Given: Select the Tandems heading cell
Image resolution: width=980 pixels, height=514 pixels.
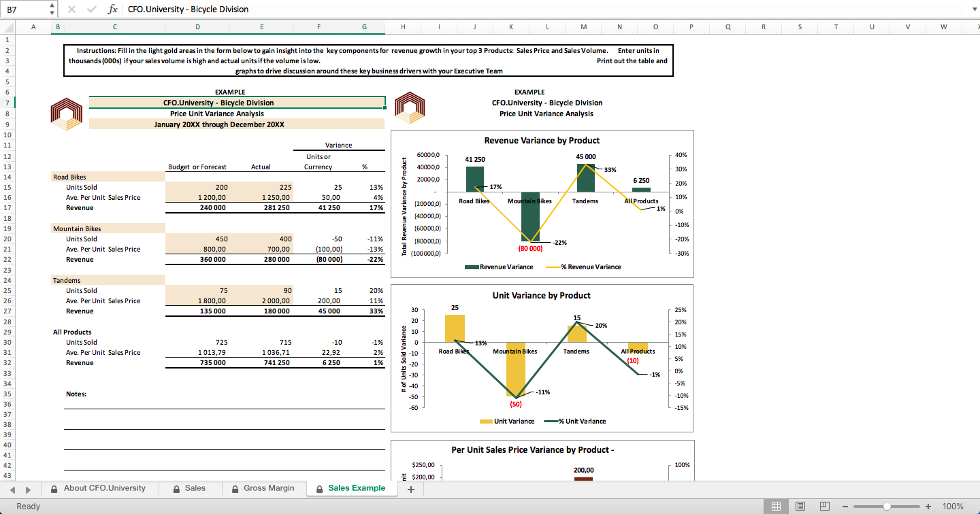Looking at the screenshot, I should [x=108, y=280].
